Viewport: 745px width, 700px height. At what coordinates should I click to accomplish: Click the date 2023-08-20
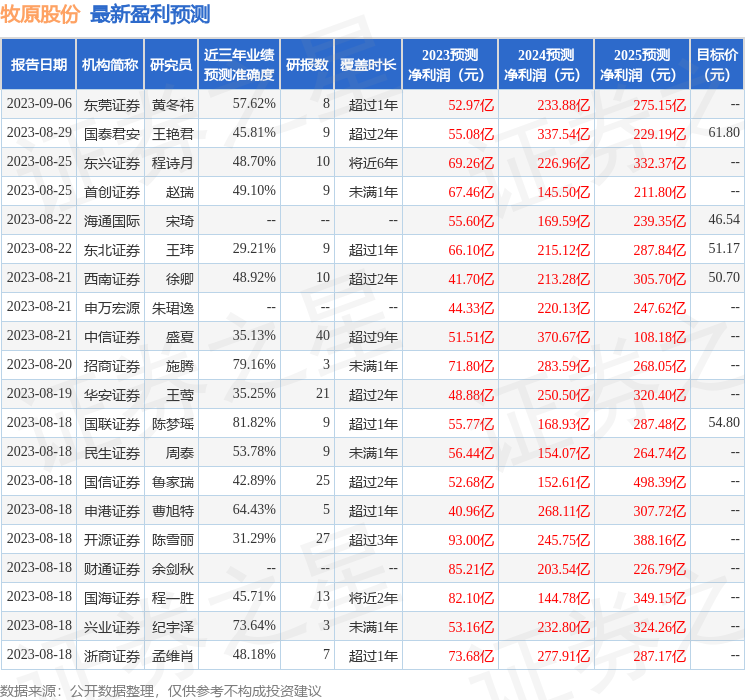39,364
